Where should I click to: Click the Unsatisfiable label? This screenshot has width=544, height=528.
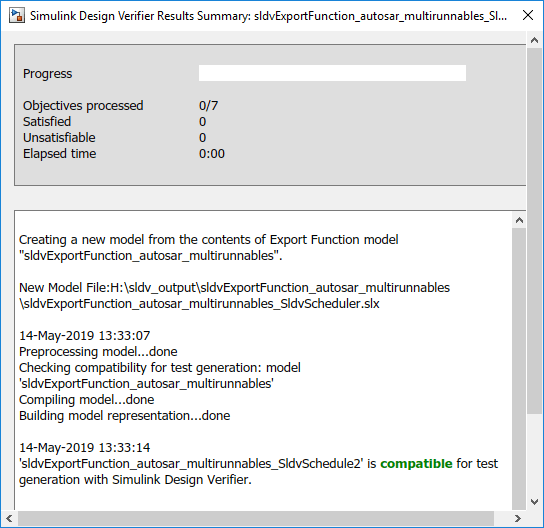(x=59, y=138)
